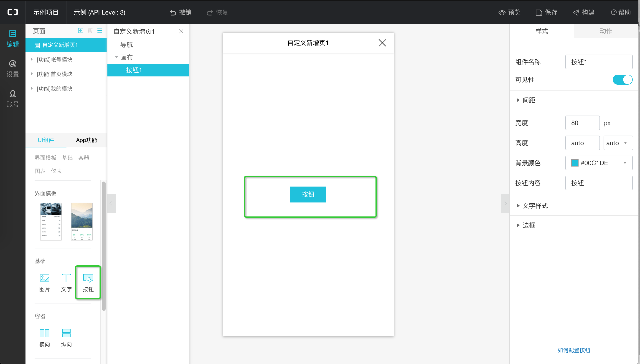Click 示例项目 project name
The width and height of the screenshot is (640, 364).
tap(46, 12)
